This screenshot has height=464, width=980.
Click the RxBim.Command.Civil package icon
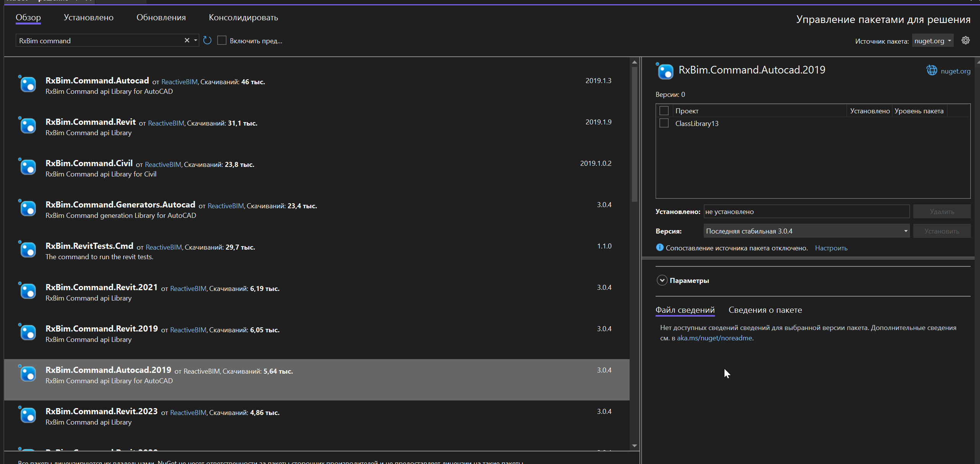(28, 167)
